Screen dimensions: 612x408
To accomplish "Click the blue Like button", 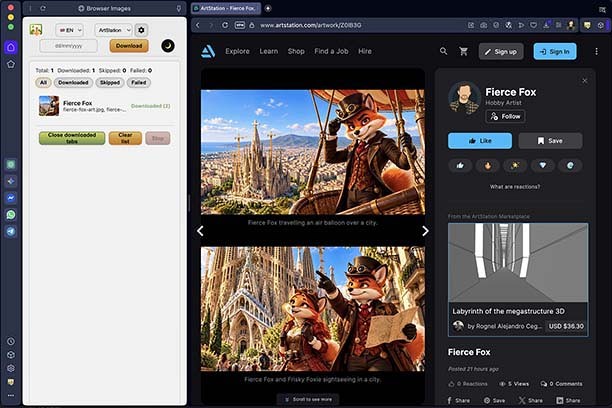I will [x=480, y=141].
